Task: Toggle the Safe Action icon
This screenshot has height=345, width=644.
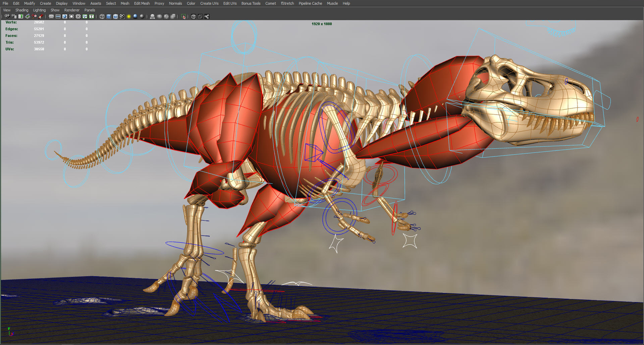Action: (x=85, y=17)
